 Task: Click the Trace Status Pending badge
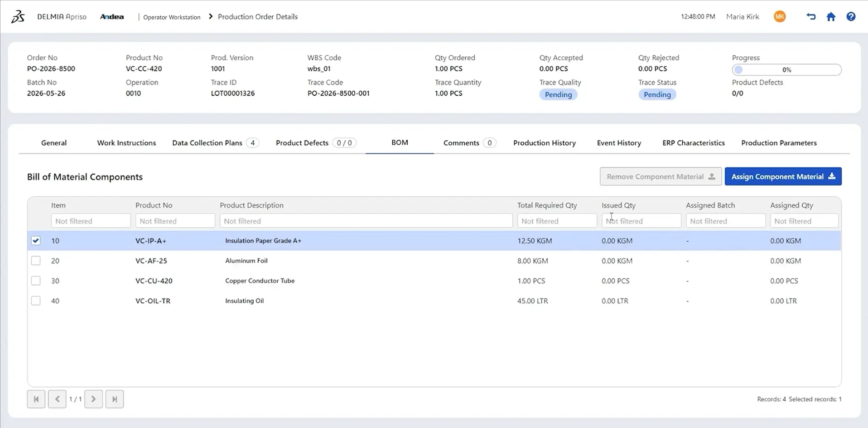coord(657,94)
